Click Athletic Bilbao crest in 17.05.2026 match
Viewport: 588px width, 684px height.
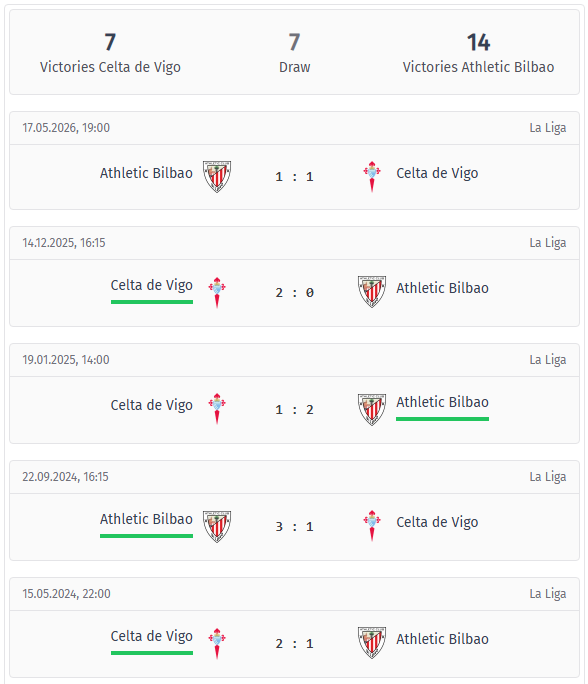pyautogui.click(x=217, y=177)
